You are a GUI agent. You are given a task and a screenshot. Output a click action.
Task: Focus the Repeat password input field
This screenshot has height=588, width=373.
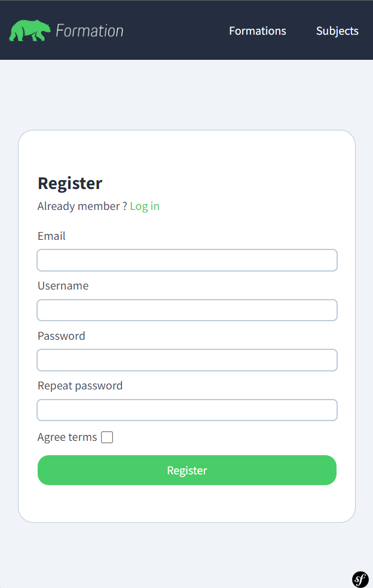pyautogui.click(x=186, y=410)
